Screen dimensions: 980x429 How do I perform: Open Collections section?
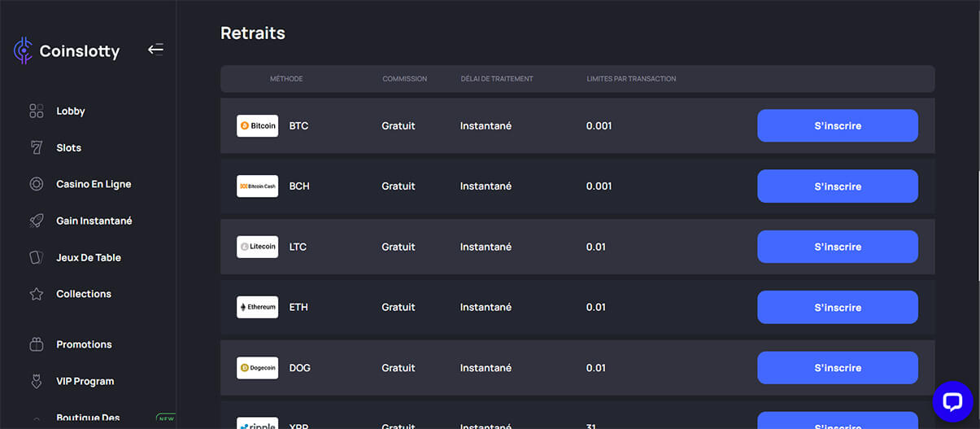click(x=84, y=294)
